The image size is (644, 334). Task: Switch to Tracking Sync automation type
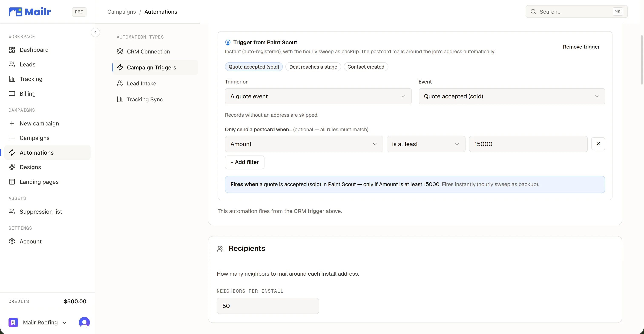[155, 99]
